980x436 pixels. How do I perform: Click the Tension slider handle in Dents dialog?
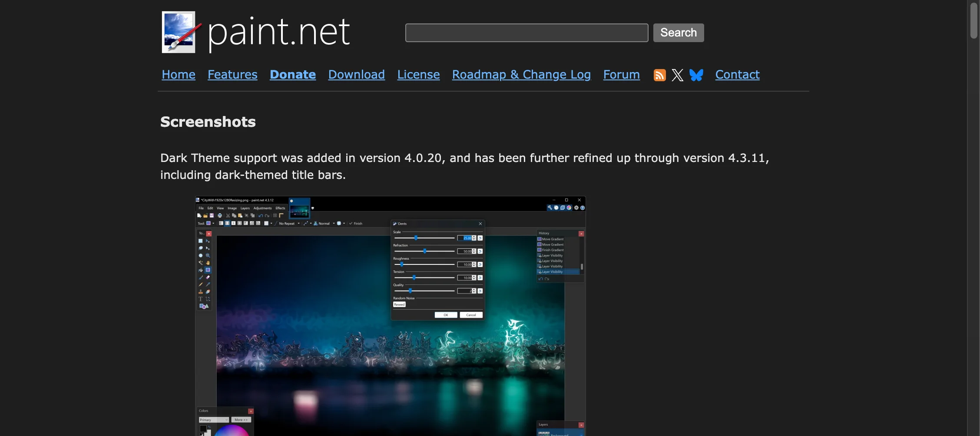(414, 277)
